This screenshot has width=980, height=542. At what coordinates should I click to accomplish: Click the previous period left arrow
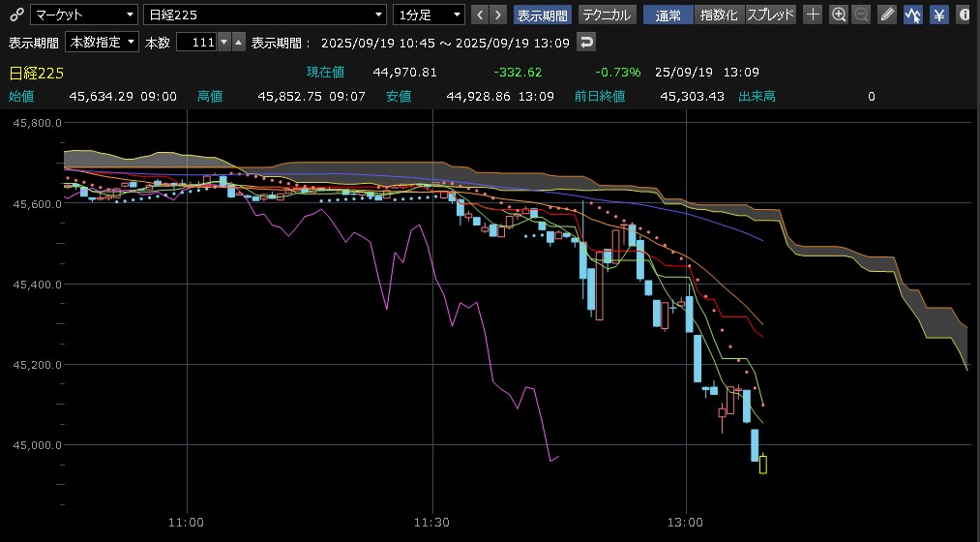[x=480, y=15]
